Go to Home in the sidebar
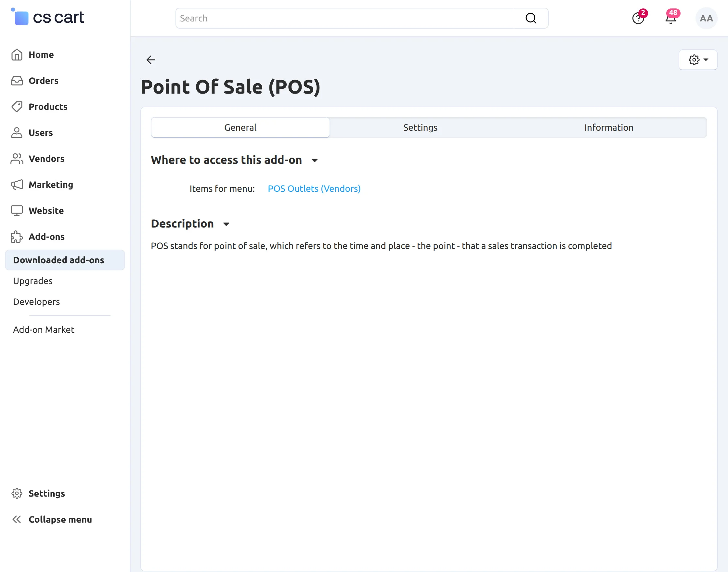 click(41, 55)
